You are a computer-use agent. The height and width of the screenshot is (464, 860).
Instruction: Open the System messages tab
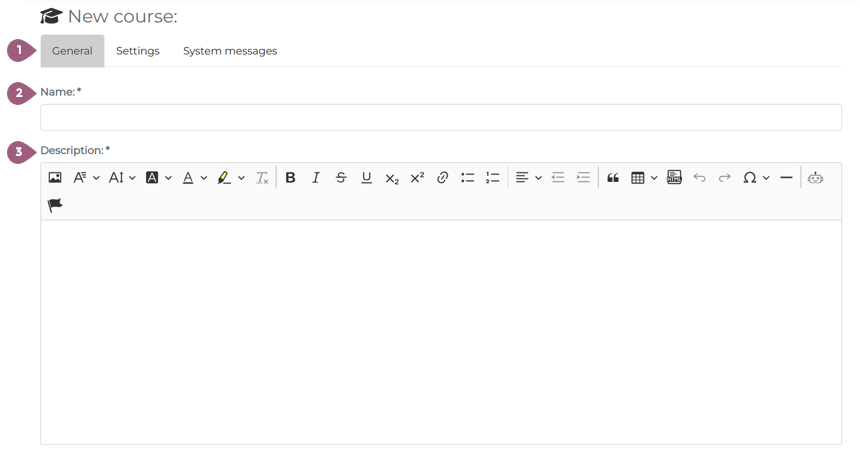(x=230, y=51)
